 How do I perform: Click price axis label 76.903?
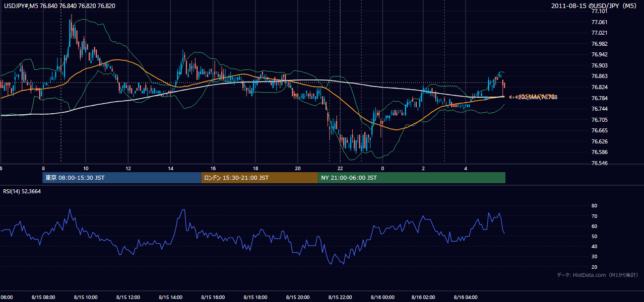point(599,65)
